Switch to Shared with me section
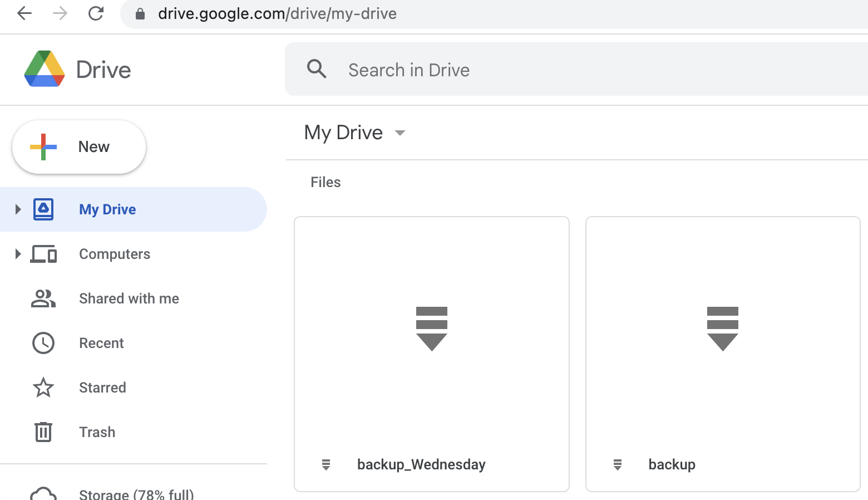This screenshot has height=500, width=868. tap(129, 298)
